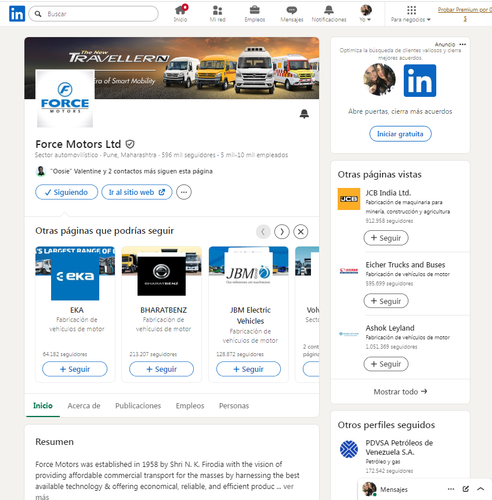The image size is (492, 500).
Task: Expand the Mensajes panel chevron
Action: coord(480,489)
